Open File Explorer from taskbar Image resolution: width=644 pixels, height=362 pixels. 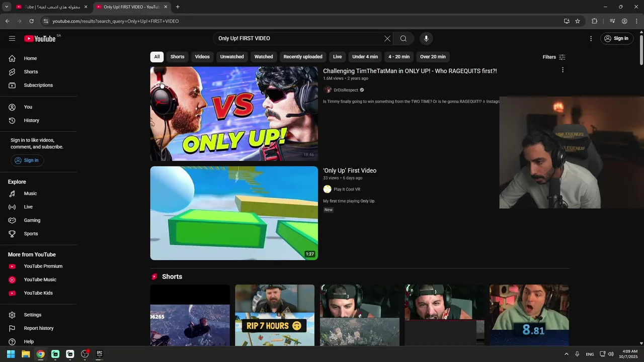[x=26, y=354]
